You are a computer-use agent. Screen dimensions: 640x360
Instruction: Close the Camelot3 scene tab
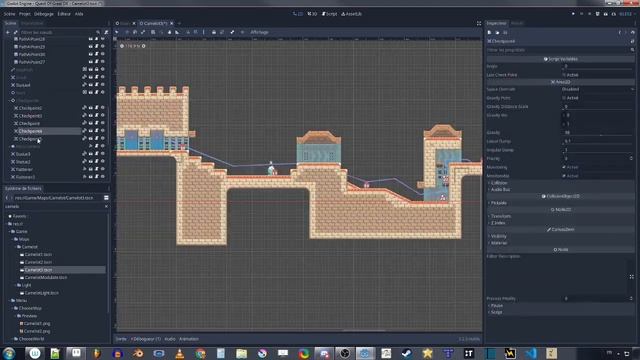tap(172, 23)
